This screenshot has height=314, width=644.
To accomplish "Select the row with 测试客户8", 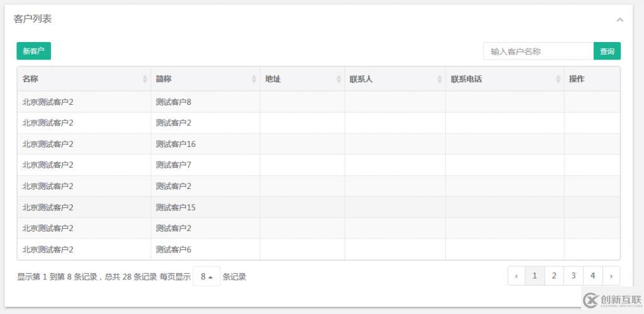I will [319, 102].
